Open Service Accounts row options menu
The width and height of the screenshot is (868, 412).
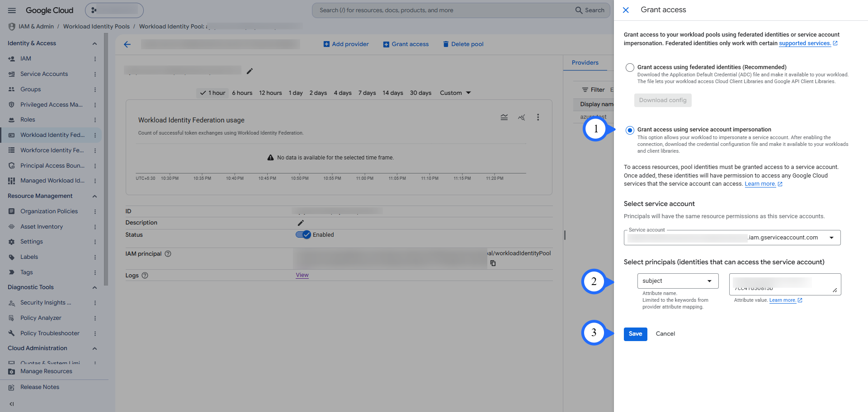95,74
